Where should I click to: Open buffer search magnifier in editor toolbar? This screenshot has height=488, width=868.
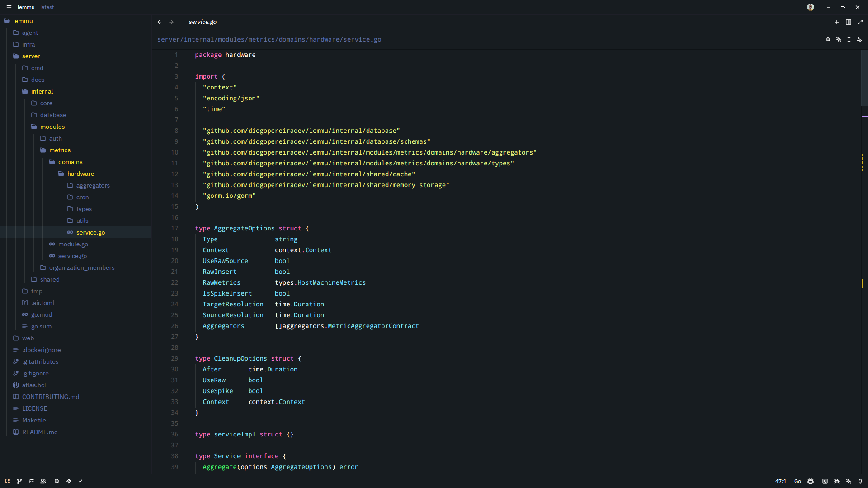(x=828, y=39)
